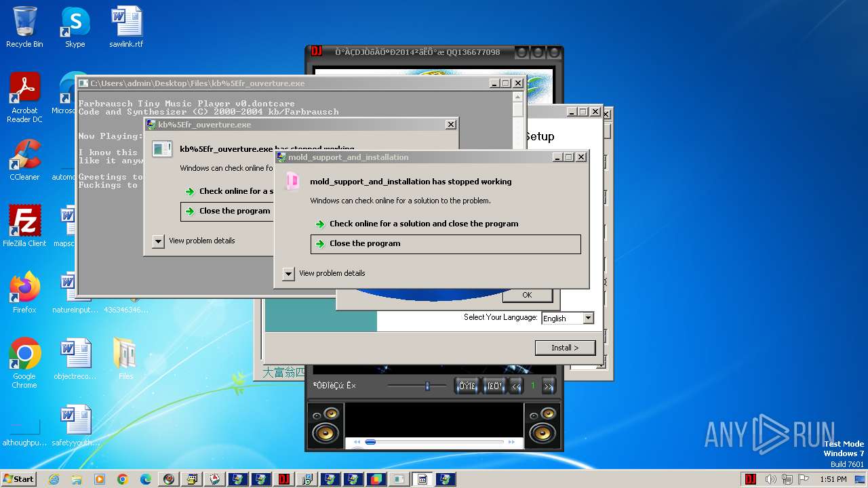Open Acrobat Reader DC desktop shortcut
This screenshot has height=488, width=868.
24,98
